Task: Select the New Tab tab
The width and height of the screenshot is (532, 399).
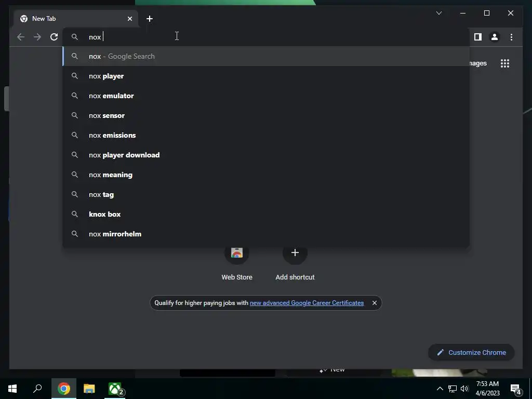Action: tap(76, 19)
